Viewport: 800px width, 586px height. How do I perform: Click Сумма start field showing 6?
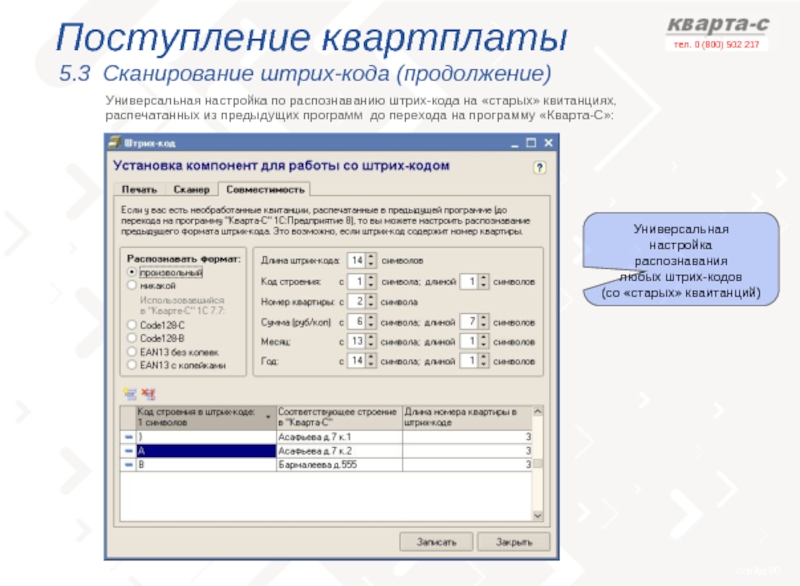[x=356, y=322]
